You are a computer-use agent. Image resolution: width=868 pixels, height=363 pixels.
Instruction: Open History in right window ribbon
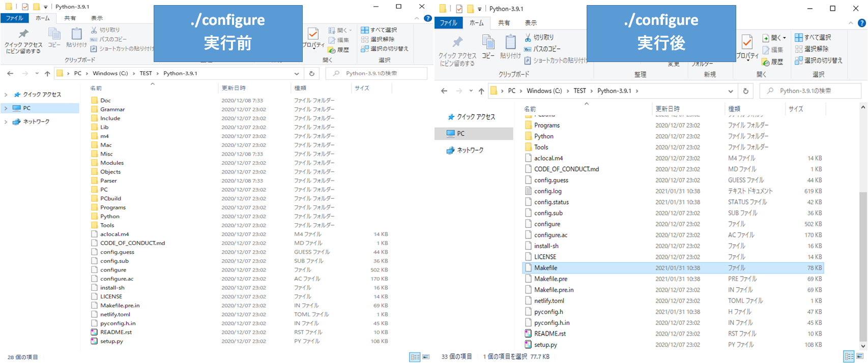pyautogui.click(x=772, y=62)
